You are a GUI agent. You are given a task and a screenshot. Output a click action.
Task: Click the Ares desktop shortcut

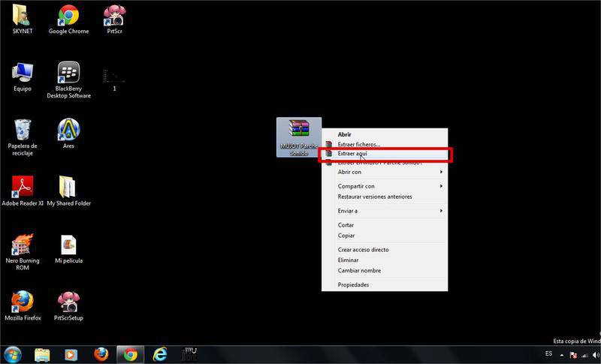pos(68,130)
